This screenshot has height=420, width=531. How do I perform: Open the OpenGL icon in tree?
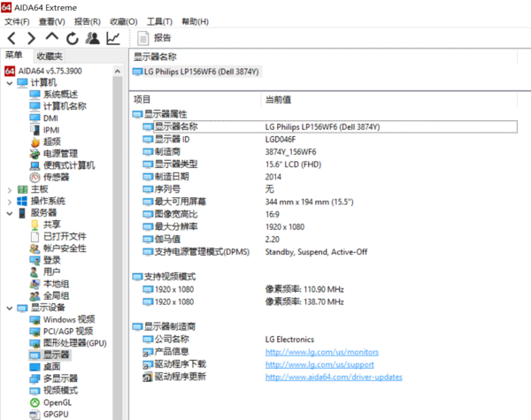[x=35, y=402]
